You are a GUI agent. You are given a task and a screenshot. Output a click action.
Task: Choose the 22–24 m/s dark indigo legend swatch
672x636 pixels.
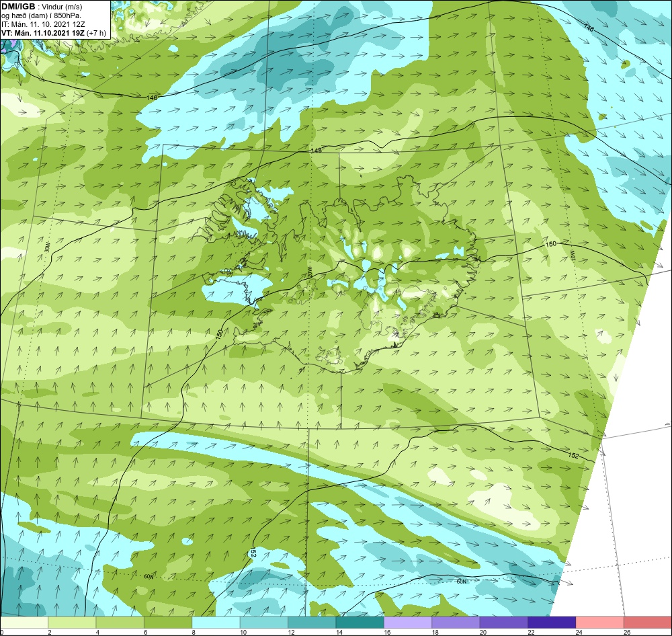coord(552,622)
